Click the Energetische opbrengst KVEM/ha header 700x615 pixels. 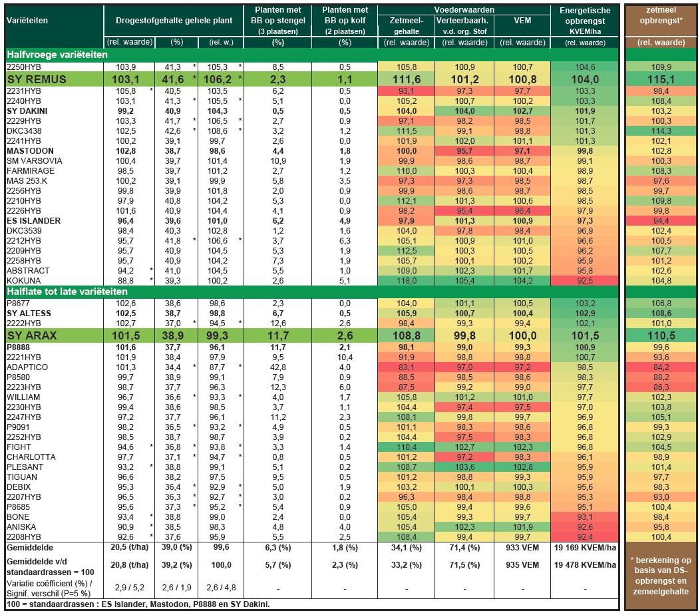585,21
